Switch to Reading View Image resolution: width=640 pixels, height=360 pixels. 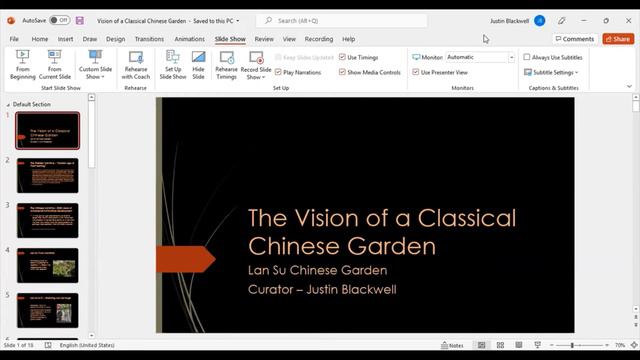pyautogui.click(x=519, y=345)
